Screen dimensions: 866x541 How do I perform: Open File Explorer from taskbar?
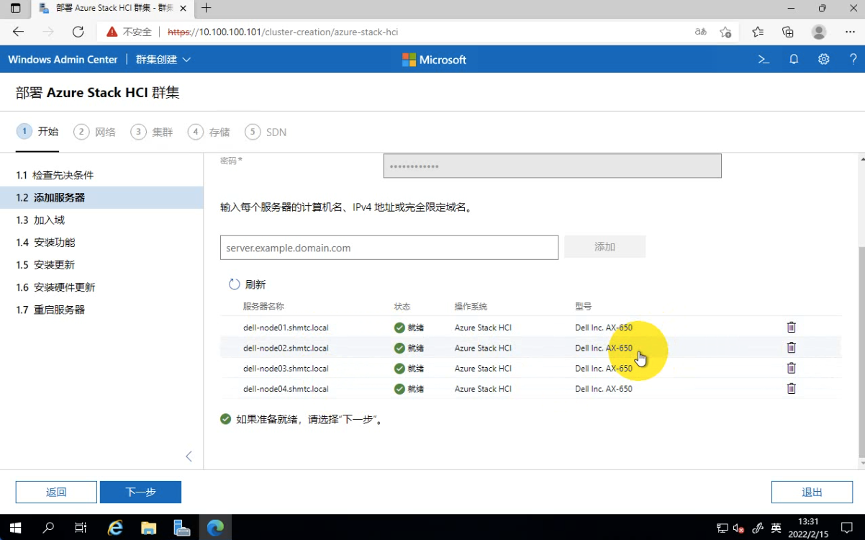[x=148, y=528]
